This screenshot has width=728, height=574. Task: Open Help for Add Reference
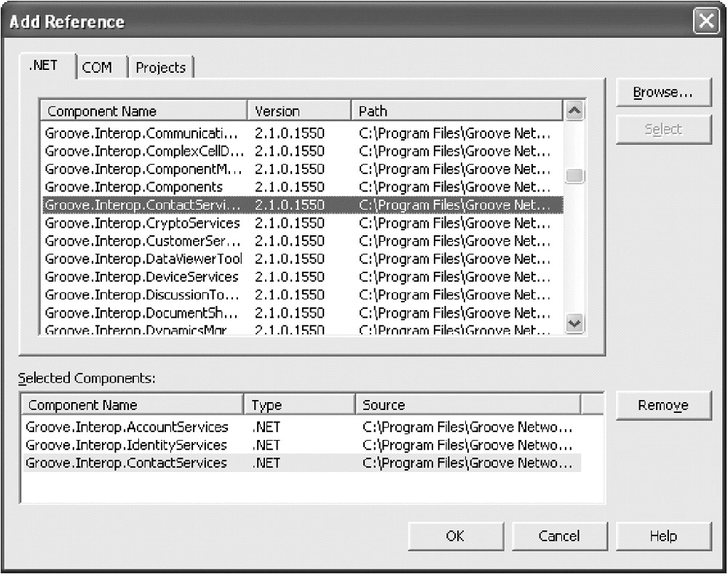coord(662,536)
